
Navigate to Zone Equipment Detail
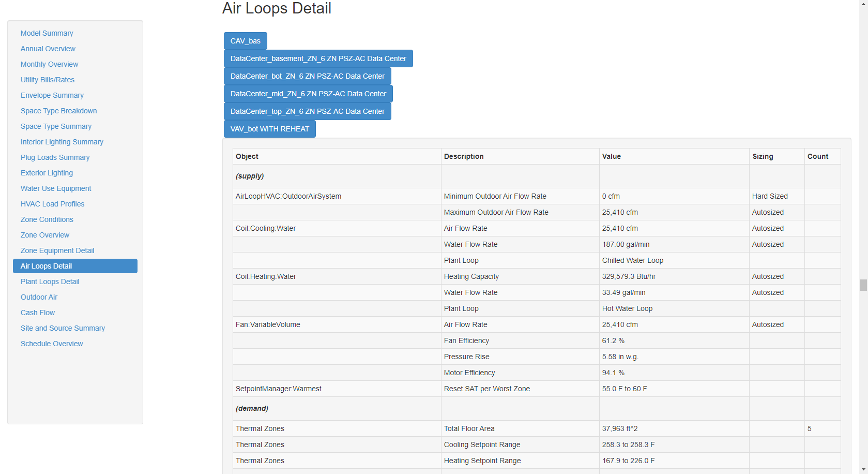(57, 250)
